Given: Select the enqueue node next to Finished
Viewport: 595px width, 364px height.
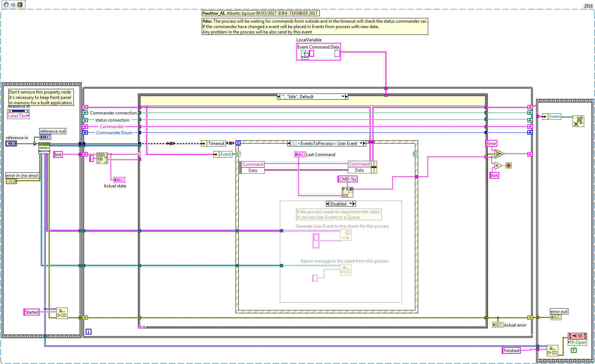Looking at the screenshot, I should (x=552, y=351).
